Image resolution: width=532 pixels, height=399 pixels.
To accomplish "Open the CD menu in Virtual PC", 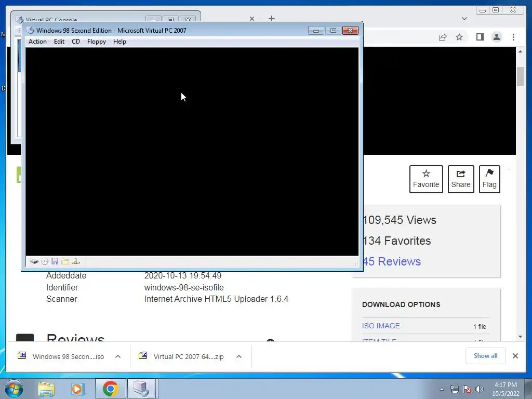I will click(76, 42).
